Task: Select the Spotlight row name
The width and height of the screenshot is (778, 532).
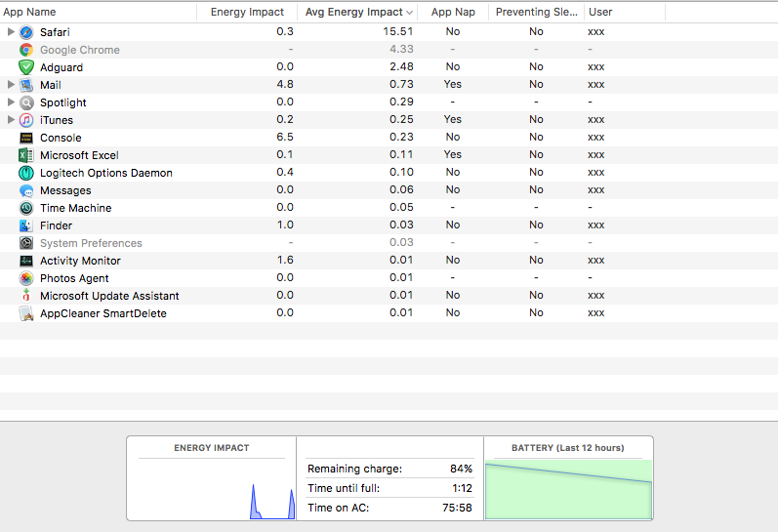Action: coord(63,102)
